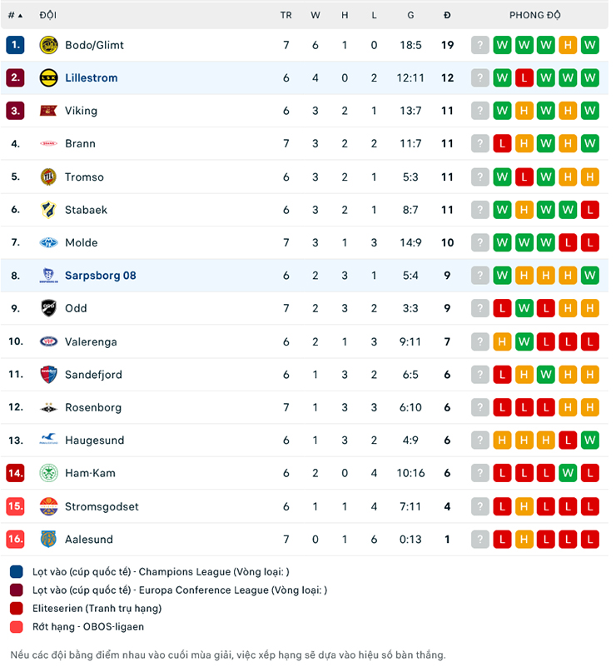Open the Sarpsborg 08 team page

click(101, 276)
